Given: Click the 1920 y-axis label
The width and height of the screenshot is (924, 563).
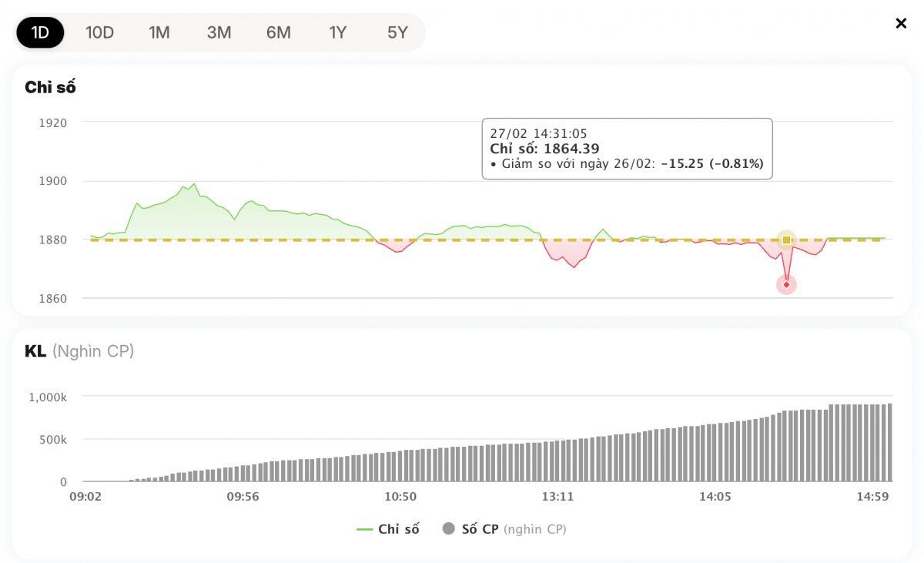Looking at the screenshot, I should click(53, 122).
